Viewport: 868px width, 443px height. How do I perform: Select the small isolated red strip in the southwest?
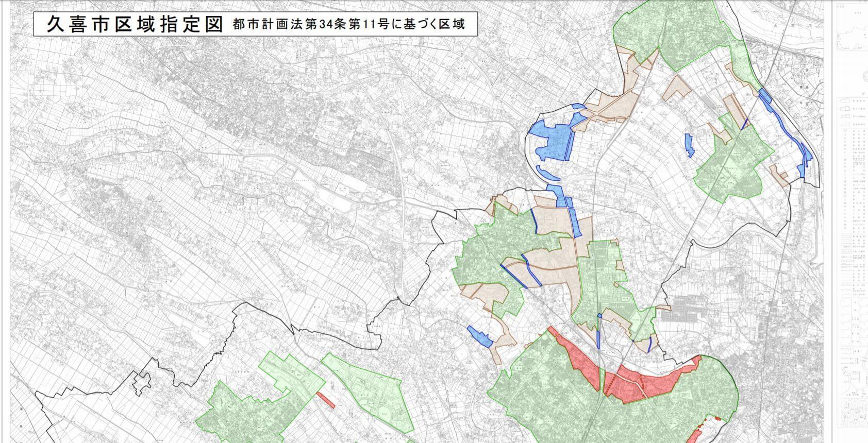point(325,400)
